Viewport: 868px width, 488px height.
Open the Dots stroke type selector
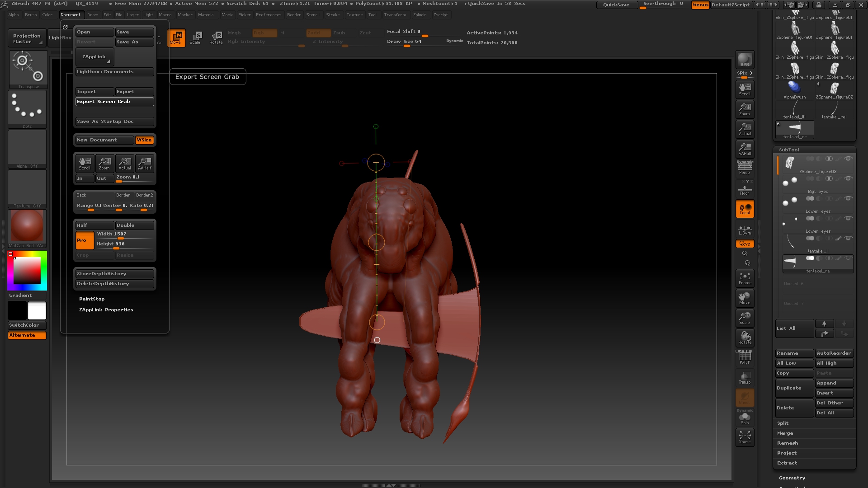tap(27, 109)
